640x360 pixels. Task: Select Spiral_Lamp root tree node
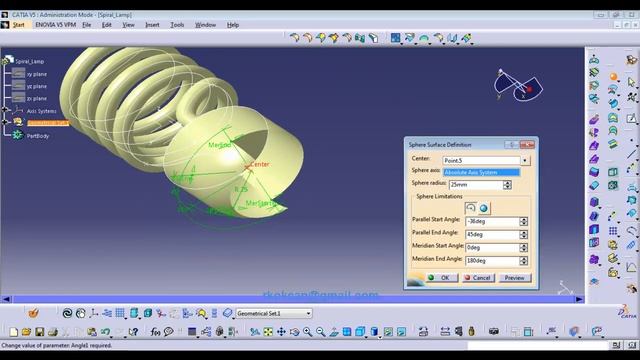tap(29, 61)
